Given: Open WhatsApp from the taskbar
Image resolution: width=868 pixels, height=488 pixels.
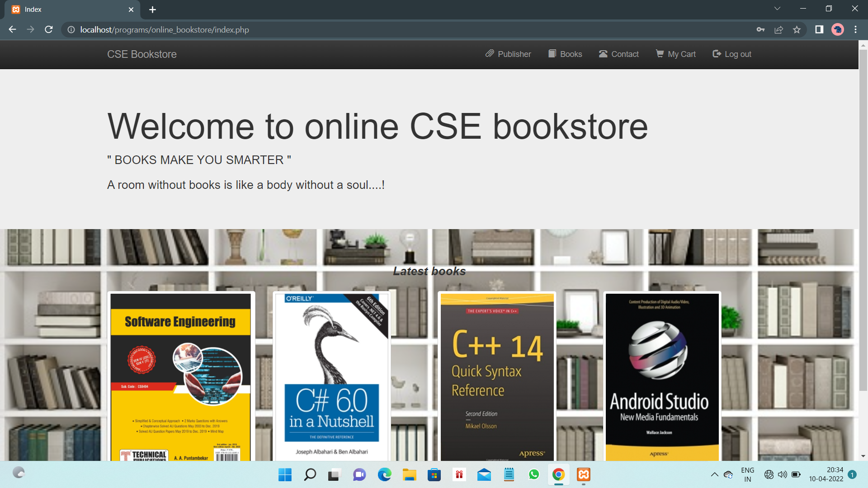Looking at the screenshot, I should coord(534,475).
